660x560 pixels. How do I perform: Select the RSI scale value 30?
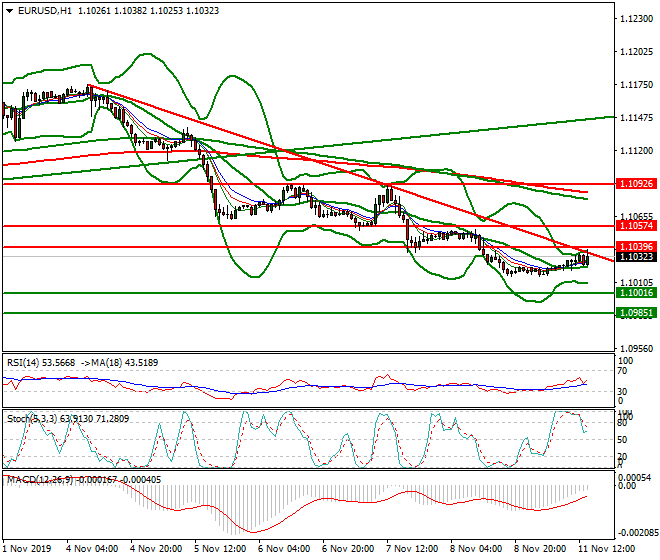pos(622,392)
